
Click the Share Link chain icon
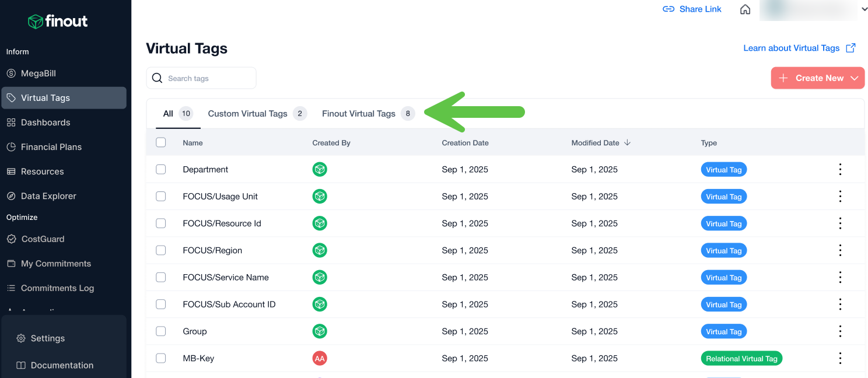[x=668, y=9]
